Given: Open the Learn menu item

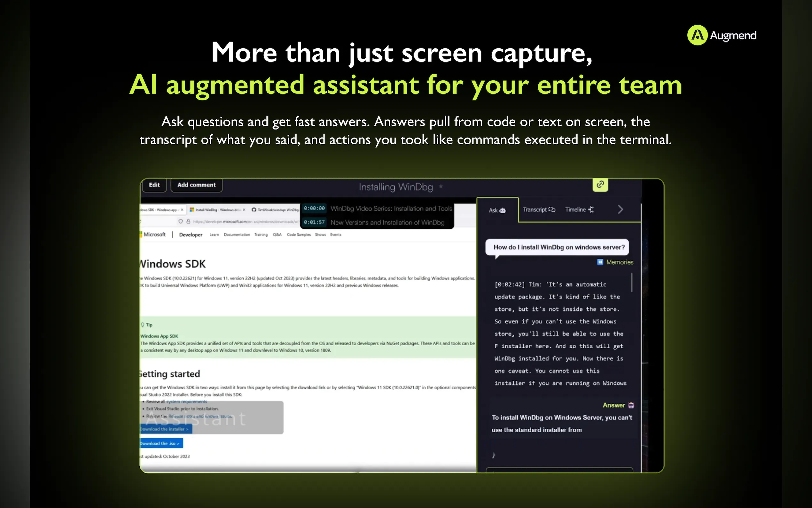Looking at the screenshot, I should (x=214, y=234).
